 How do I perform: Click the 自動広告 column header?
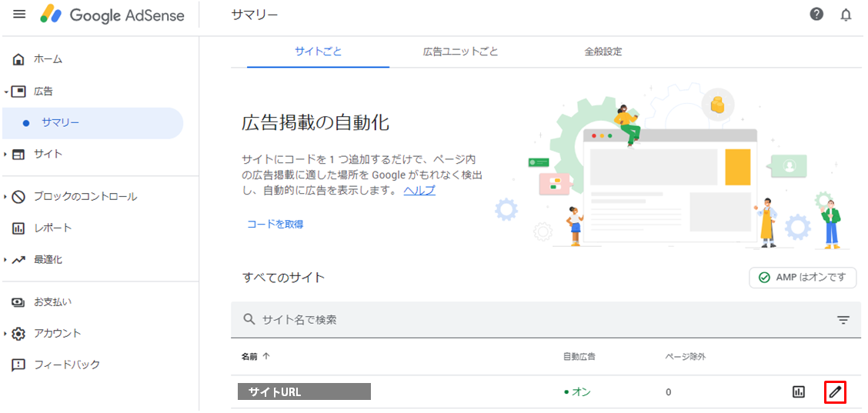pyautogui.click(x=579, y=357)
